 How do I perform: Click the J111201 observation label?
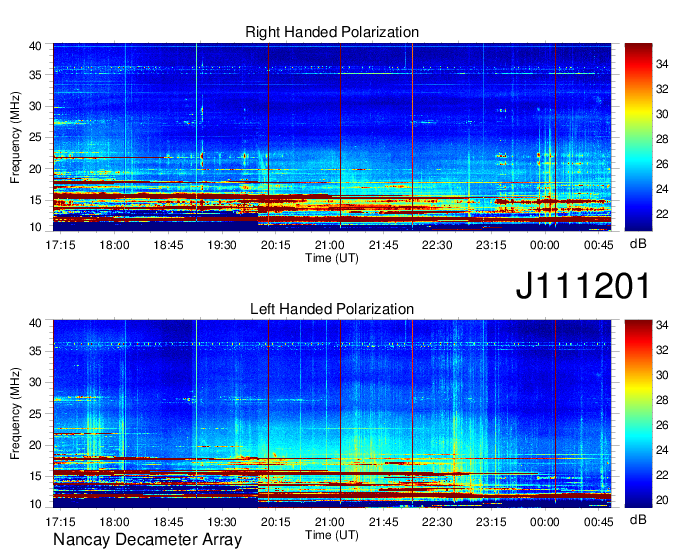pos(583,286)
